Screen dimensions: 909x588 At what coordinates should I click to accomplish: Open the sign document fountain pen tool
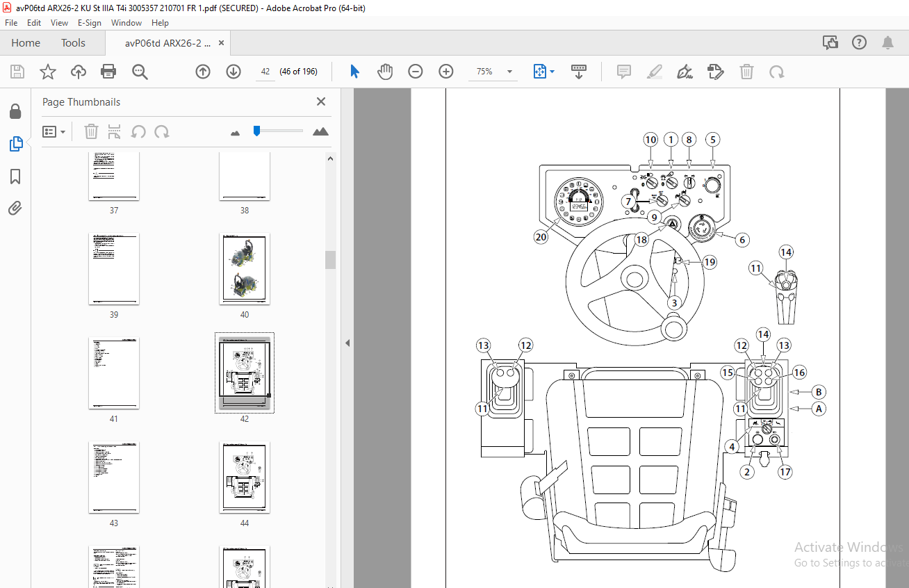[x=685, y=72]
